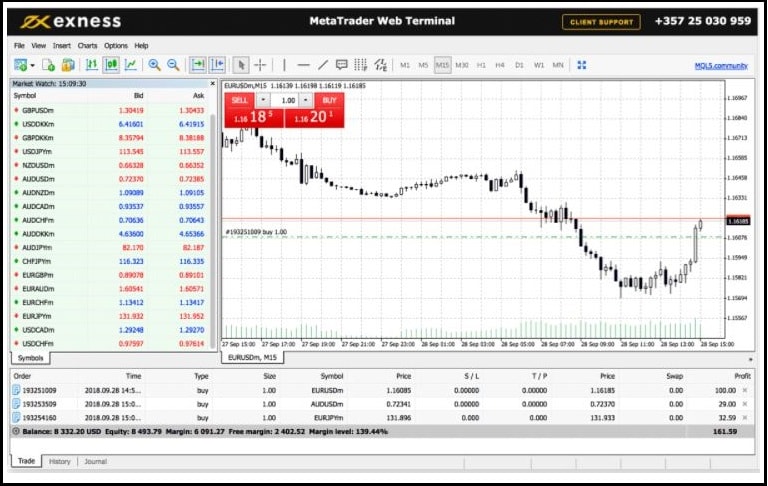Open the Charts menu
The width and height of the screenshot is (768, 486).
87,45
